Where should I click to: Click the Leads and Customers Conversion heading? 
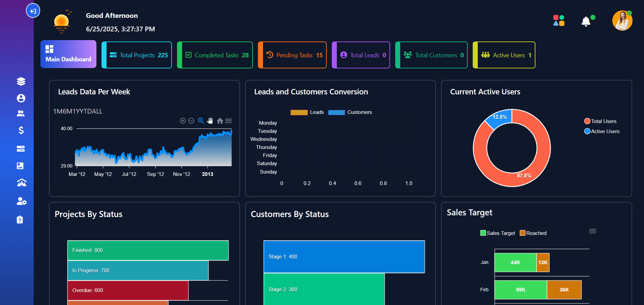point(311,92)
